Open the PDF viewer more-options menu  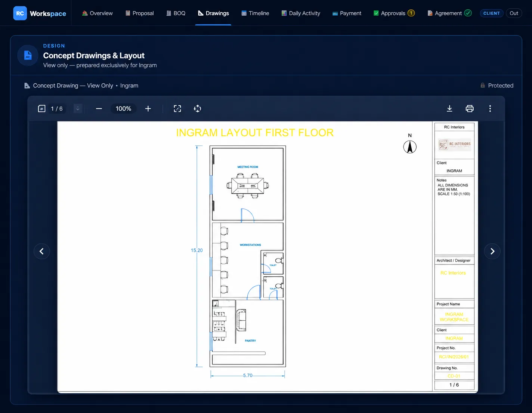[x=490, y=109]
